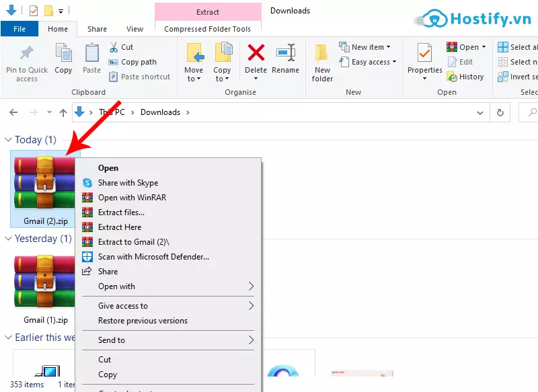Choose Open in context menu
This screenshot has width=538, height=392.
point(168,168)
